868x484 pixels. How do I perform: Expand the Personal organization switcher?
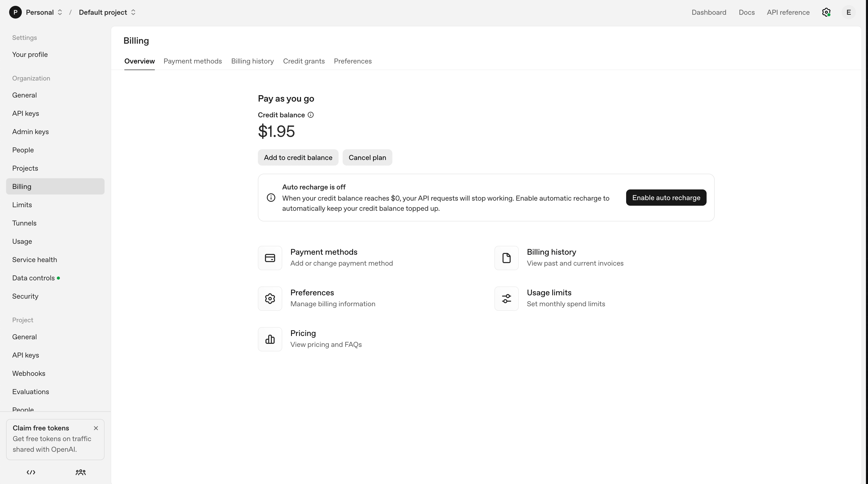pyautogui.click(x=44, y=12)
